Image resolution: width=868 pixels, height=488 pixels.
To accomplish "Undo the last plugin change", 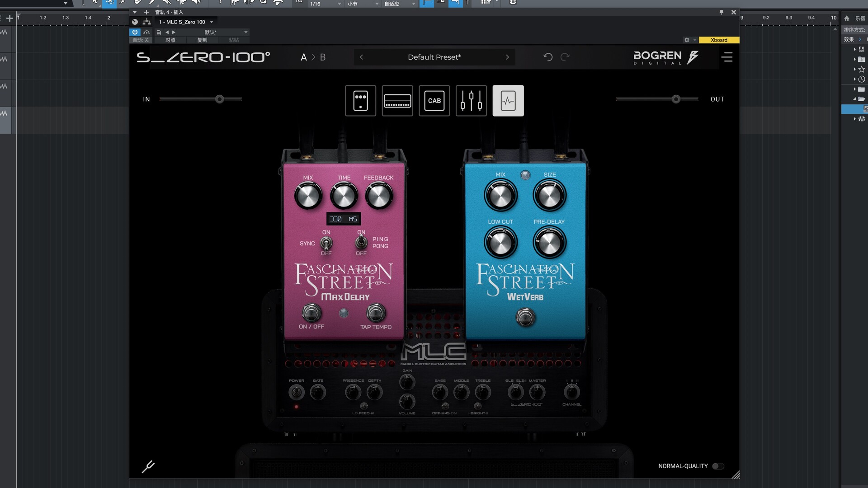I will pos(548,57).
